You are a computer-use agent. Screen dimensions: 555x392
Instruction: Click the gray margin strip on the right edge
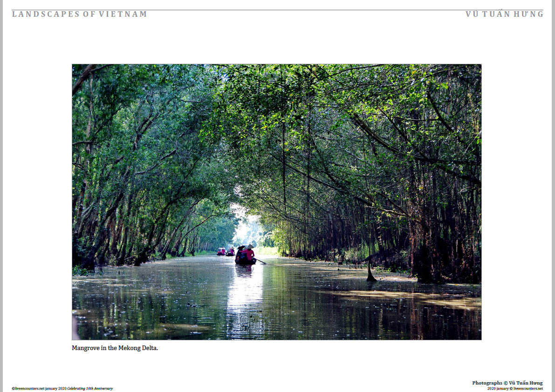pyautogui.click(x=553, y=196)
